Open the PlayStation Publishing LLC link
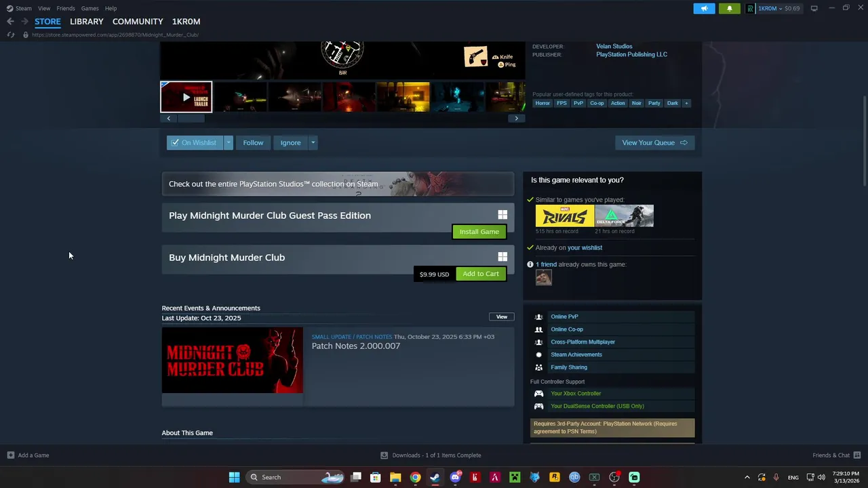The height and width of the screenshot is (488, 868). (631, 54)
